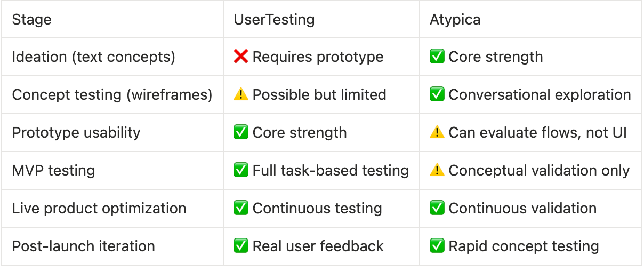Select the warning icon before Can evaluate flows
The height and width of the screenshot is (271, 644).
[437, 132]
